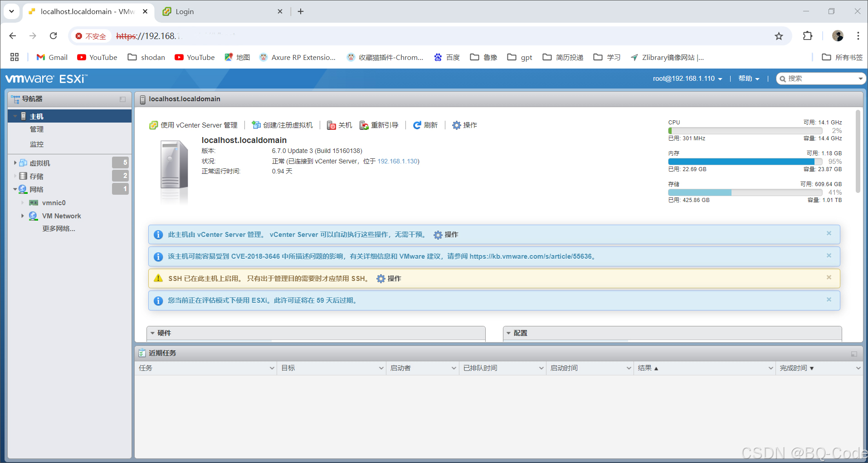Click the magnifier icon in the ESXi search box

click(x=783, y=78)
